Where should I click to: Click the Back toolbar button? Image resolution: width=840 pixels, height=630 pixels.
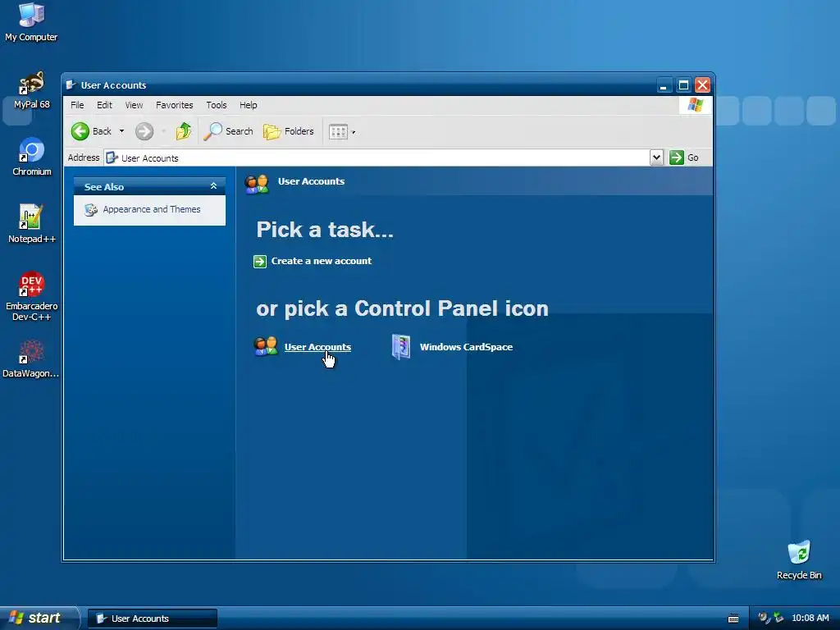coord(92,131)
